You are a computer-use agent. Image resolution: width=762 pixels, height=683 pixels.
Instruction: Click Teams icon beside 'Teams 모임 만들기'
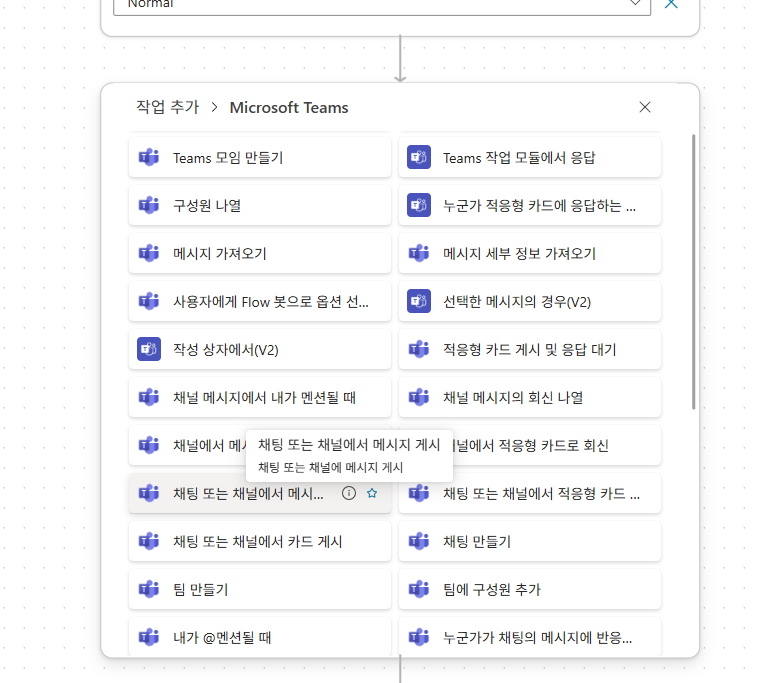point(149,158)
